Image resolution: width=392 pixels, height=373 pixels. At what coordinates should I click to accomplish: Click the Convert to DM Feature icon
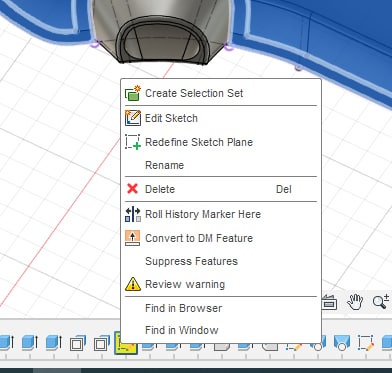(x=132, y=238)
